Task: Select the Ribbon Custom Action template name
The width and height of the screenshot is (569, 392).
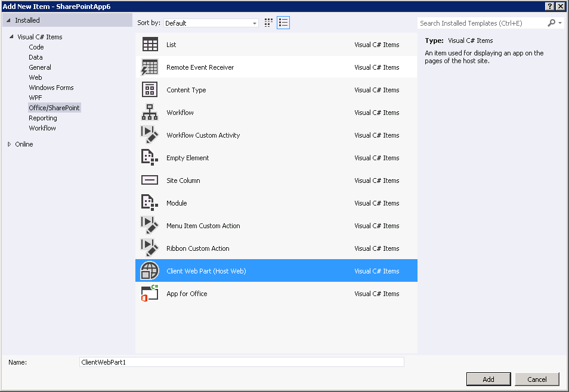Action: tap(198, 248)
